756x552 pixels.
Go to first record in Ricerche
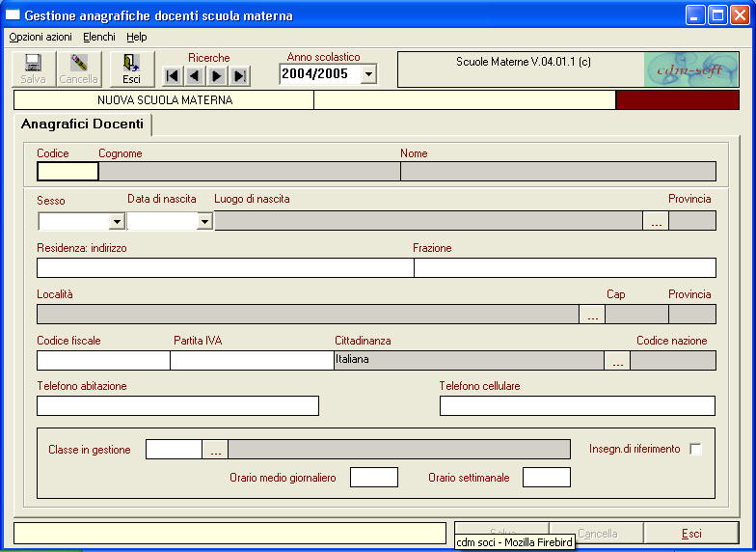click(x=172, y=75)
